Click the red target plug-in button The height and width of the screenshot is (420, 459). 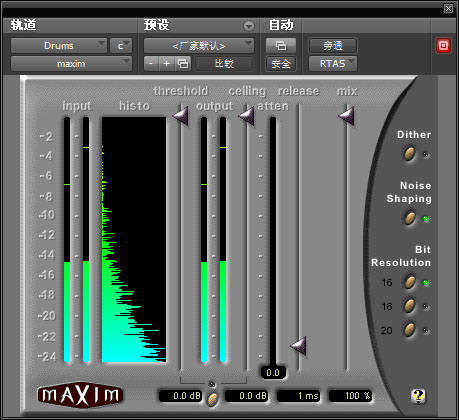pyautogui.click(x=443, y=46)
